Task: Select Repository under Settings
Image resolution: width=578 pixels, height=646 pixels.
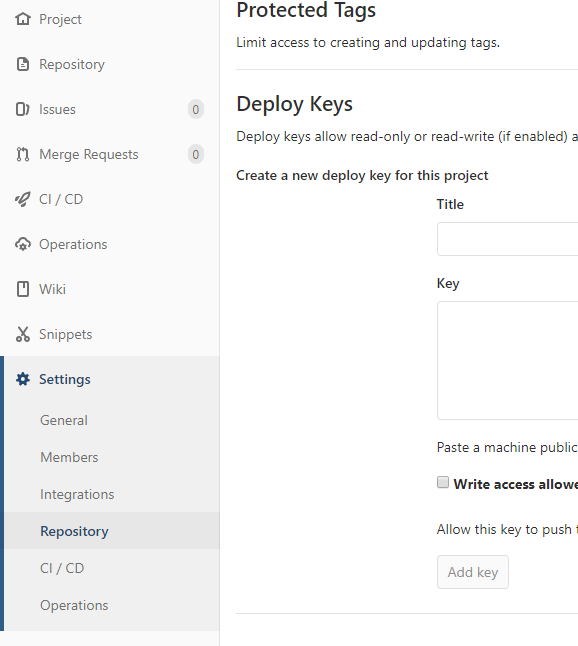Action: pos(74,531)
